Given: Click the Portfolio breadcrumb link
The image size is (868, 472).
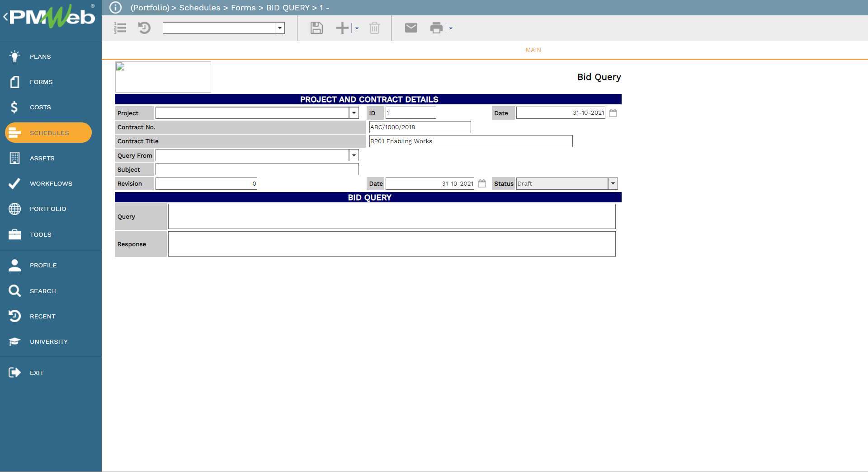Looking at the screenshot, I should (149, 8).
